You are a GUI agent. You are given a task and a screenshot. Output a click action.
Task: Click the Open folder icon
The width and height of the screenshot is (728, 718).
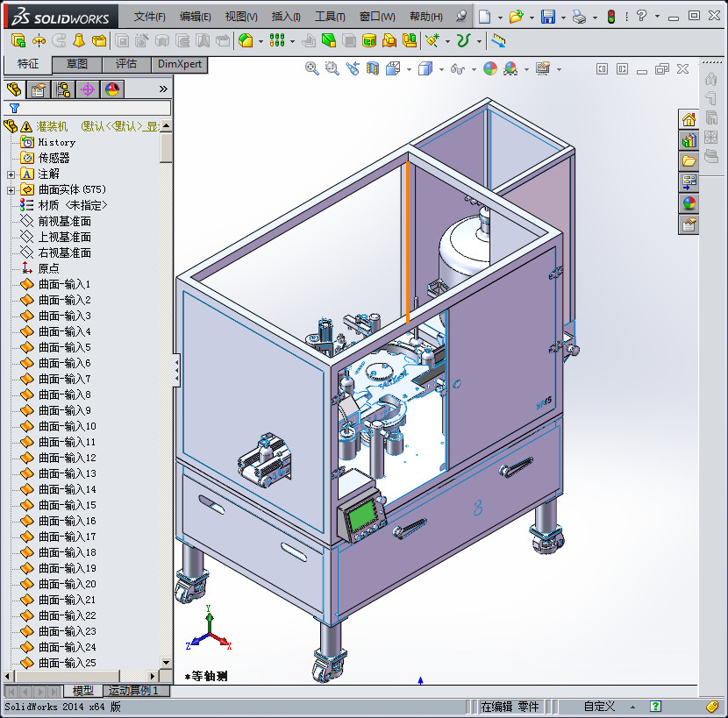pyautogui.click(x=516, y=17)
